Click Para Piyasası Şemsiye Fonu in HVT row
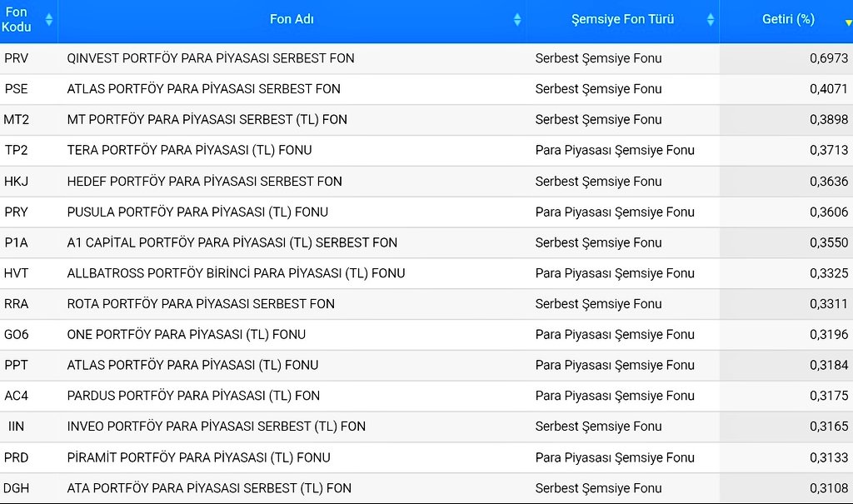This screenshot has width=853, height=504. point(615,274)
